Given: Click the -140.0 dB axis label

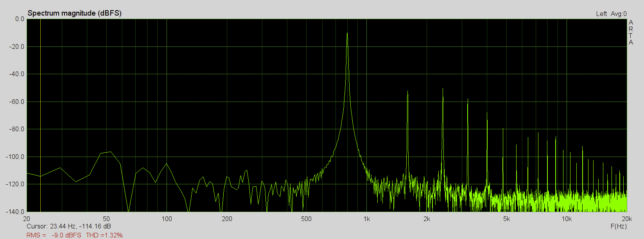Looking at the screenshot, I should click(x=15, y=212).
